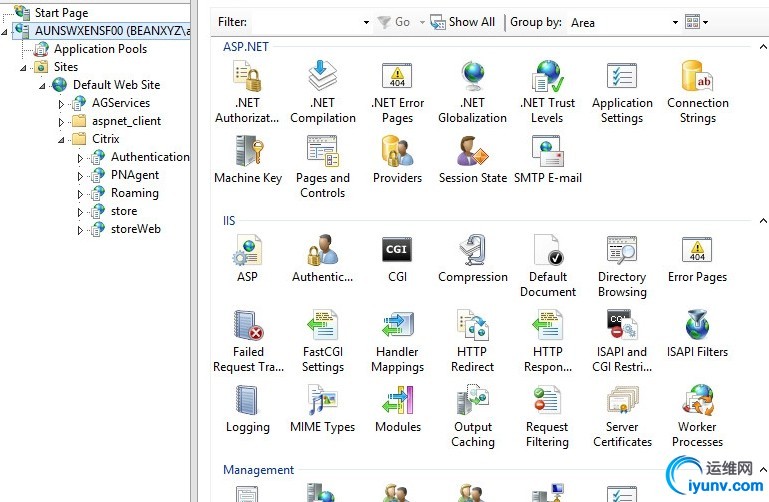
Task: Open Application Settings feature
Action: 622,91
